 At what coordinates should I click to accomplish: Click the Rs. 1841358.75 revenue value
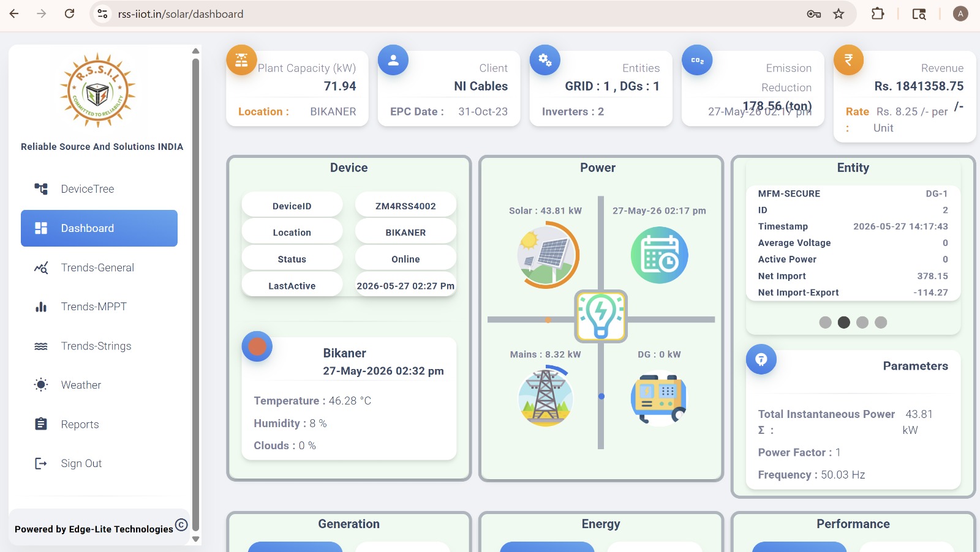pyautogui.click(x=919, y=86)
